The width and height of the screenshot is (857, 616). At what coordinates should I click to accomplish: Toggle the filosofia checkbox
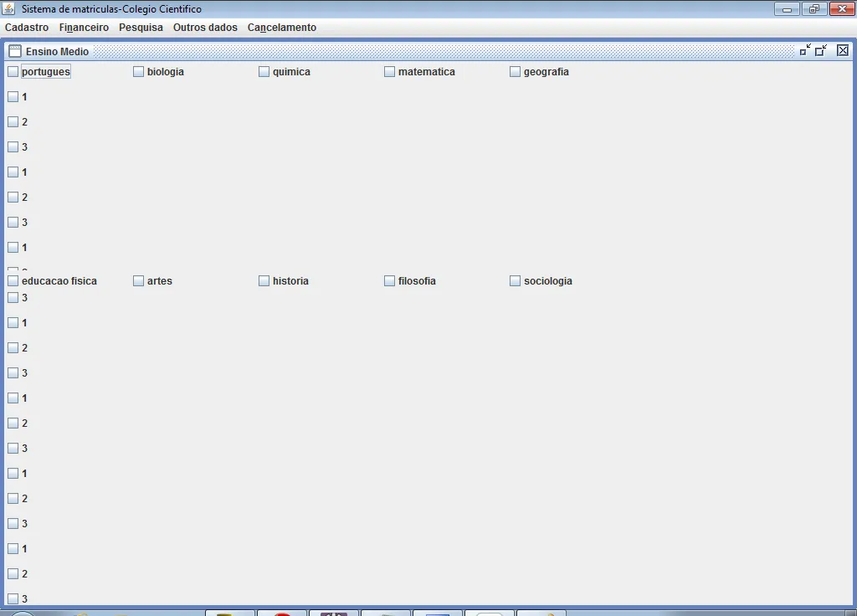(x=389, y=281)
